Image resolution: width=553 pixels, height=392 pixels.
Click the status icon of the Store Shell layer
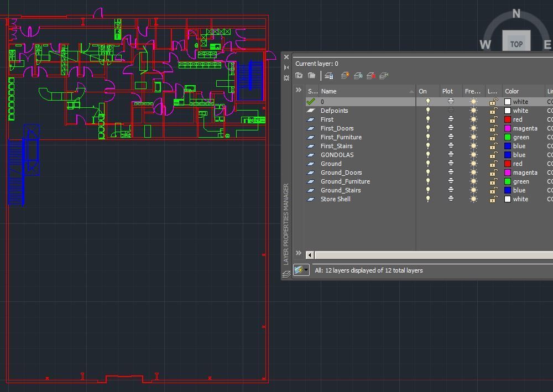tap(311, 199)
